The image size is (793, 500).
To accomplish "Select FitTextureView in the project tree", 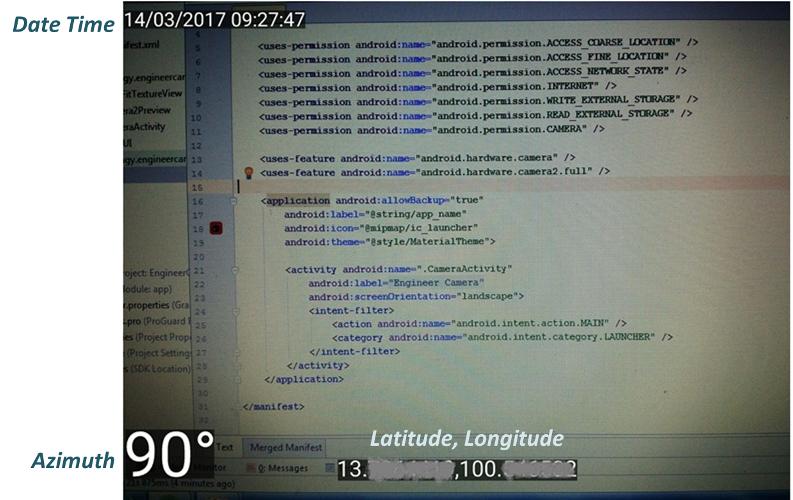I will (x=153, y=94).
